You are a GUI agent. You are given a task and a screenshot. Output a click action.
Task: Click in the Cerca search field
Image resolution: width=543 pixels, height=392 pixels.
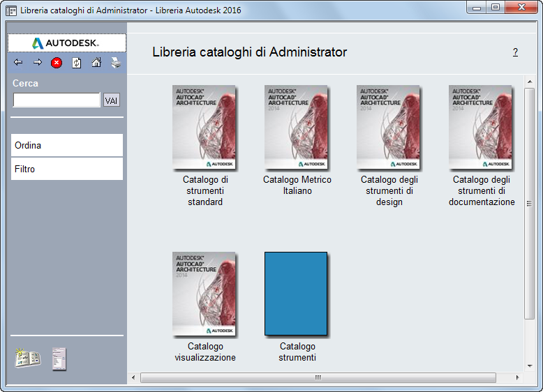57,100
